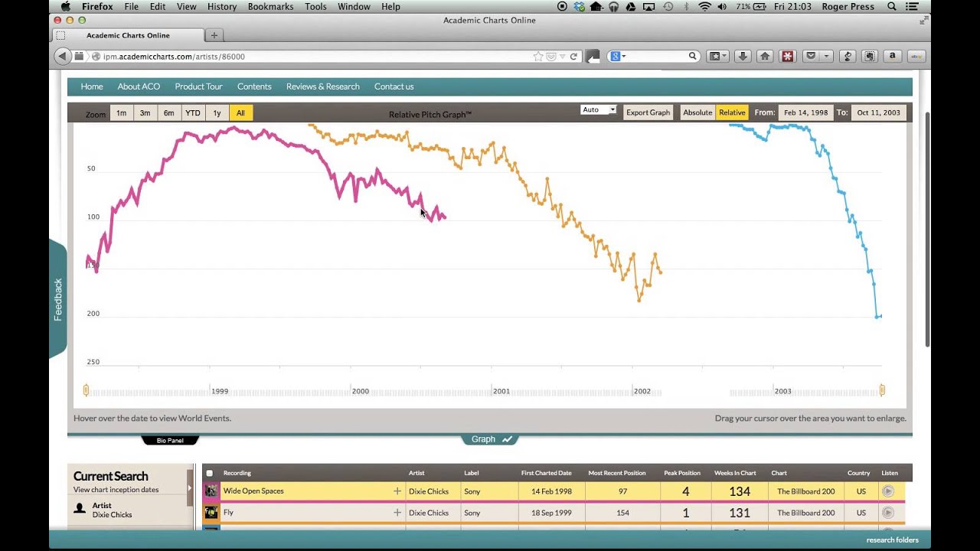The image size is (980, 551).
Task: Open the Contents nav link
Action: (x=254, y=86)
